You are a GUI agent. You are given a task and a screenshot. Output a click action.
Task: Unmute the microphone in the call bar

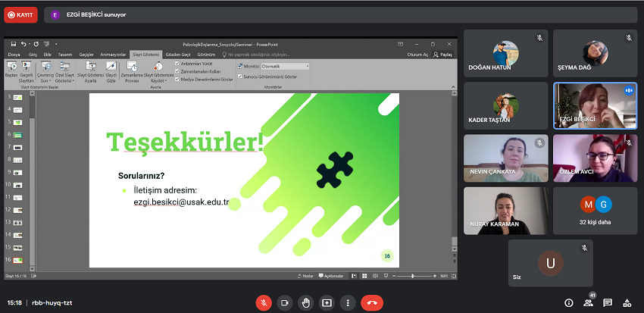pos(264,302)
